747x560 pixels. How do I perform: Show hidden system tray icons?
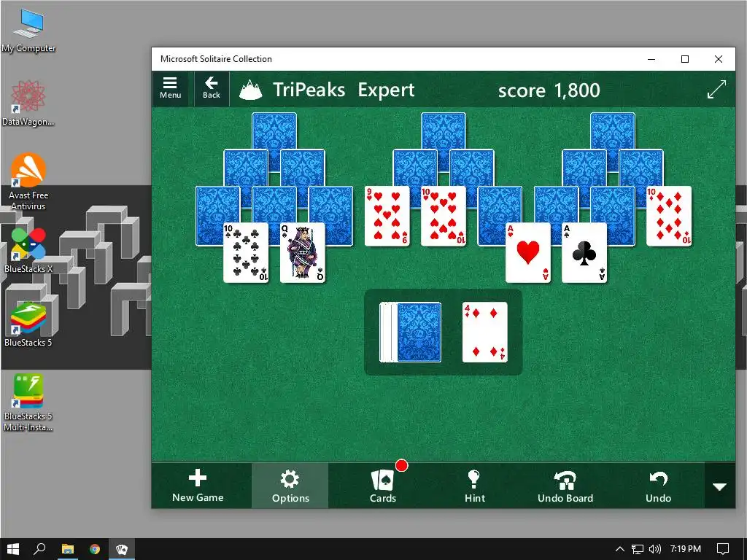coord(620,549)
